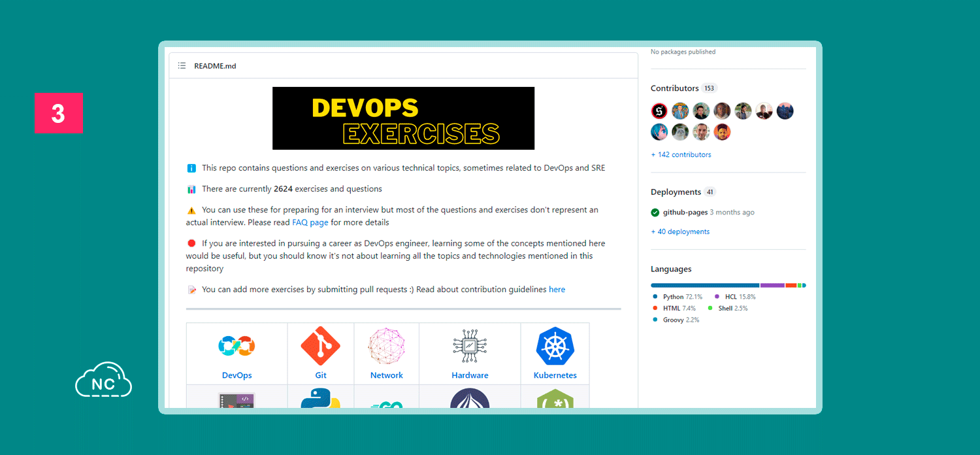The height and width of the screenshot is (455, 980).
Task: Open the Network topic link
Action: coord(387,375)
